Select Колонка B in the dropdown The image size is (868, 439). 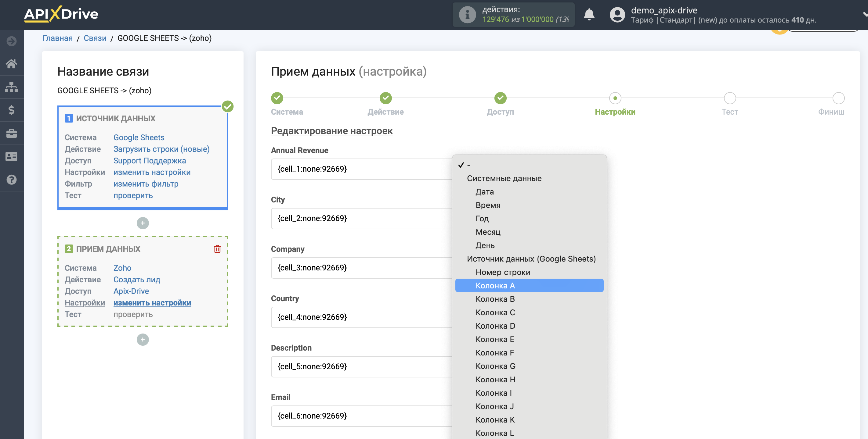pyautogui.click(x=529, y=299)
